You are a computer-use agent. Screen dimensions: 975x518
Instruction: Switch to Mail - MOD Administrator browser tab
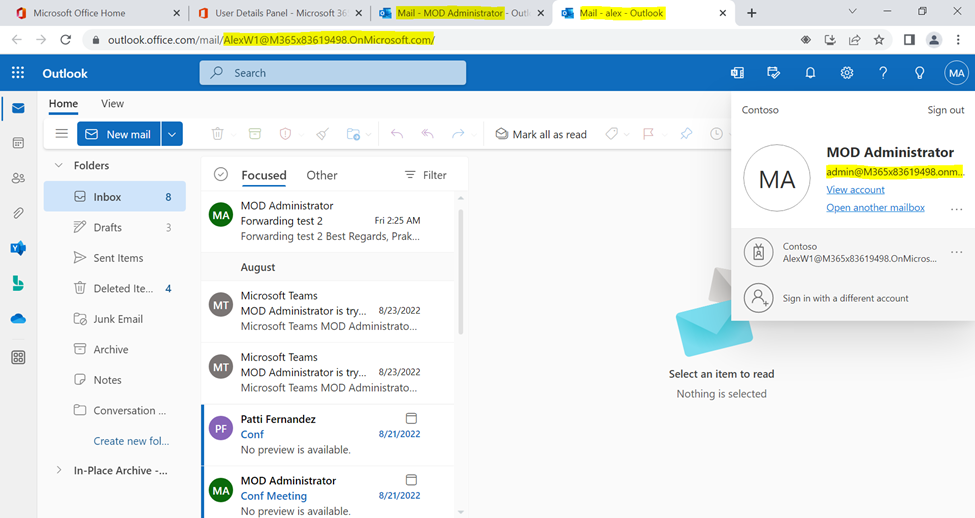click(461, 13)
